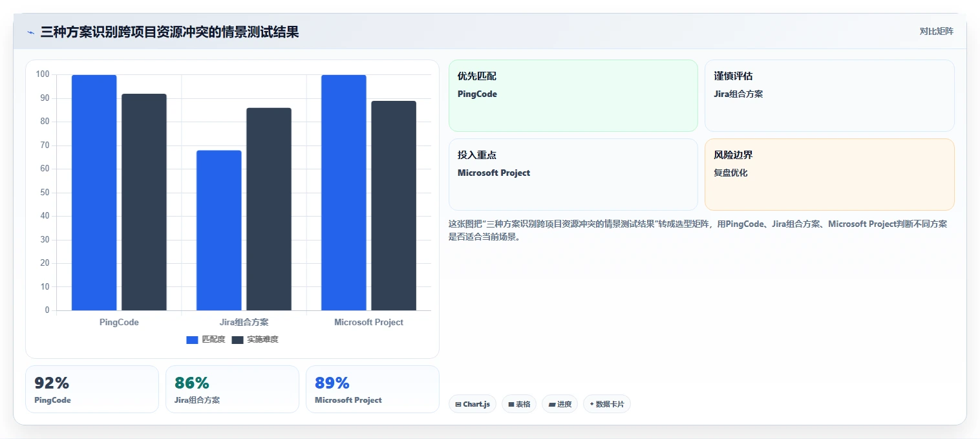Click the blue 匹配度 bar for Jira组合方案

point(219,230)
